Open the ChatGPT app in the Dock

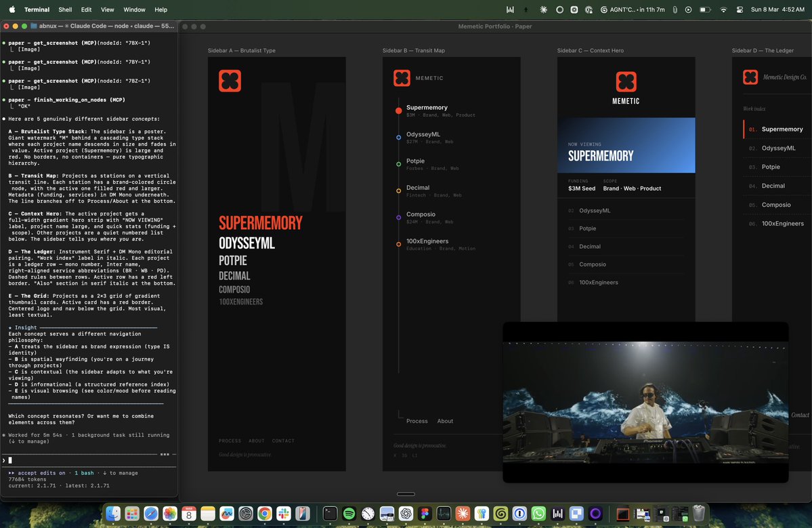tap(406, 514)
